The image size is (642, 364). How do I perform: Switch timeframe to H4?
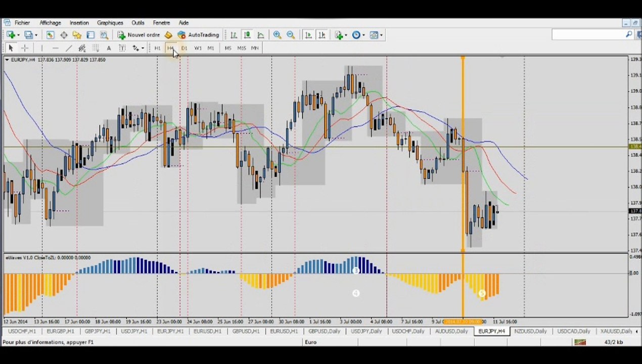click(170, 48)
